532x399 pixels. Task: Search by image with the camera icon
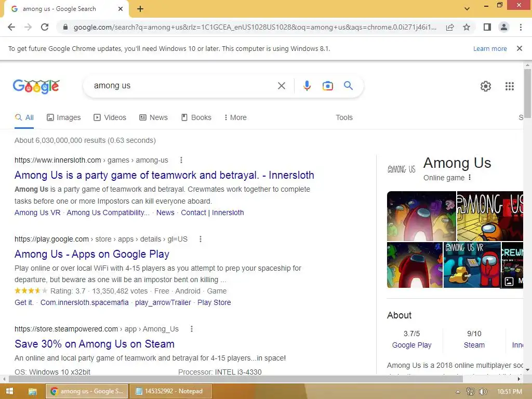328,86
